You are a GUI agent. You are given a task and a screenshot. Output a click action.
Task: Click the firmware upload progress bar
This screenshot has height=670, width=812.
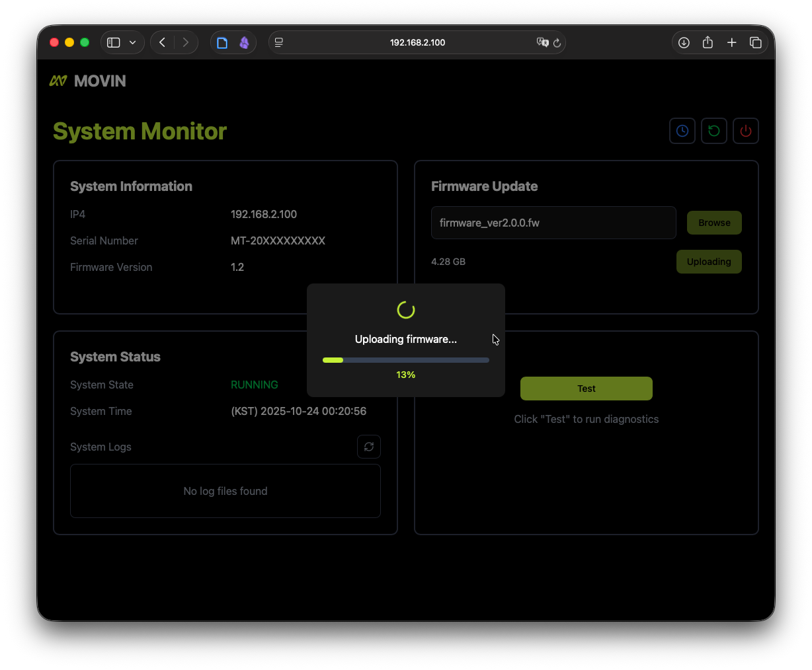[x=405, y=360]
